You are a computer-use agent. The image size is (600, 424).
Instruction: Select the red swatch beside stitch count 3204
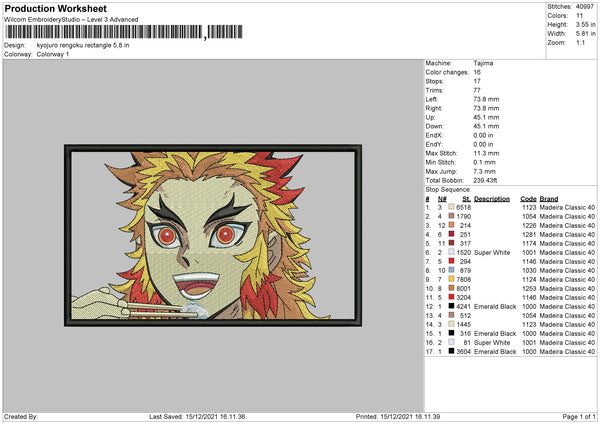(451, 297)
